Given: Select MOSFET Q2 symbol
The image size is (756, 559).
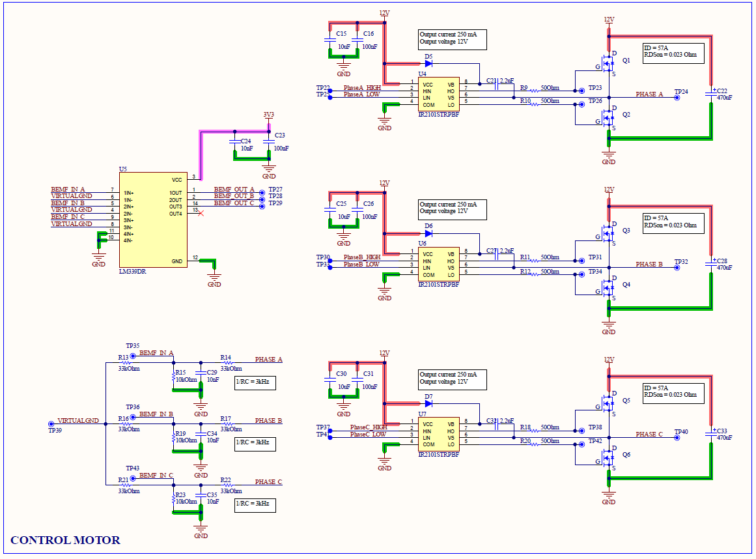Looking at the screenshot, I should 608,117.
